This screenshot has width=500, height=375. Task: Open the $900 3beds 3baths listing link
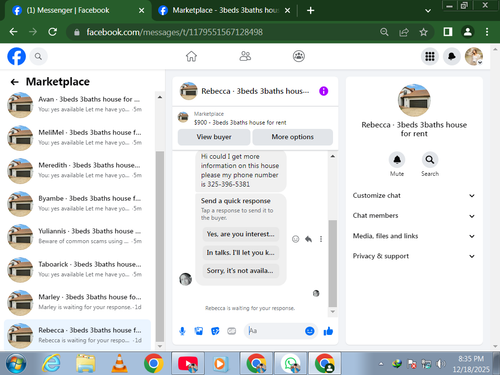point(240,123)
